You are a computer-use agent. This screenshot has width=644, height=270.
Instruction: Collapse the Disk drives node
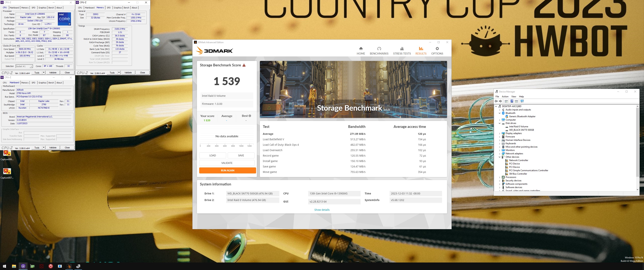click(x=499, y=123)
